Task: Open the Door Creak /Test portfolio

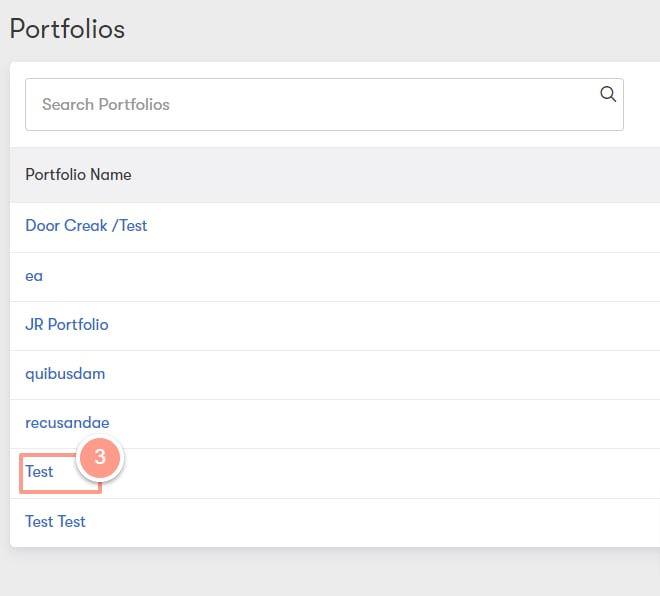Action: 86,226
